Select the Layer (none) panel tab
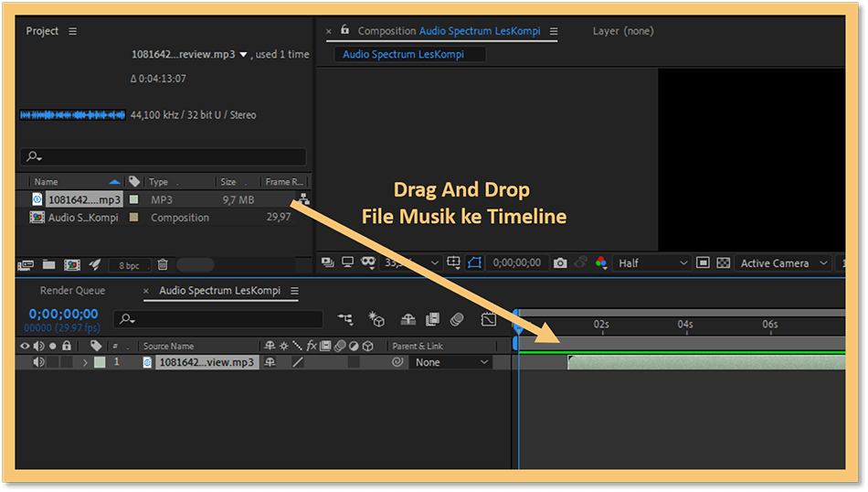Viewport: 868px width, 492px height. pyautogui.click(x=623, y=31)
